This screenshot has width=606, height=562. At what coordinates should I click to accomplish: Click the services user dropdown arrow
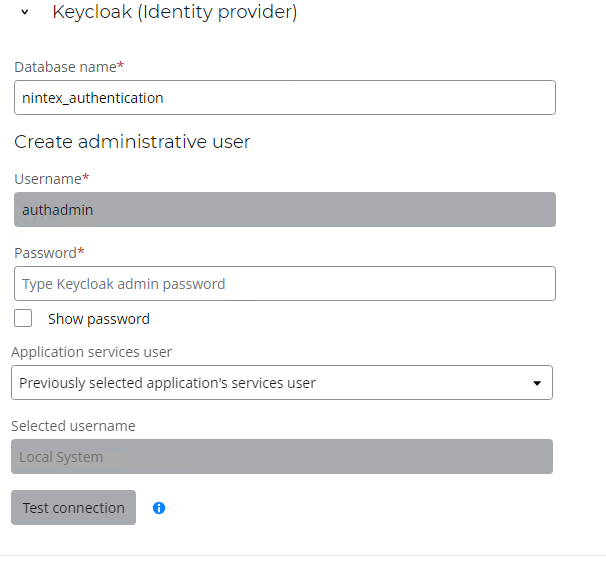pyautogui.click(x=537, y=383)
